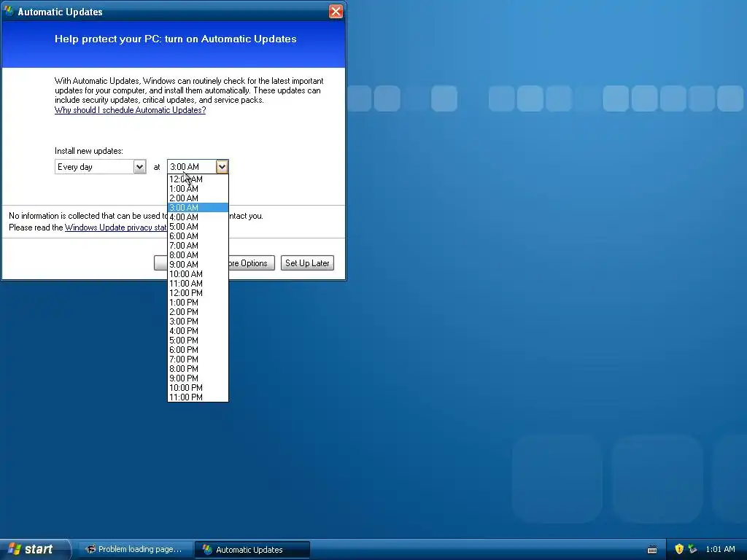Open the Windows Update privacy statement link
Screen dimensions: 747x560
pyautogui.click(x=116, y=227)
